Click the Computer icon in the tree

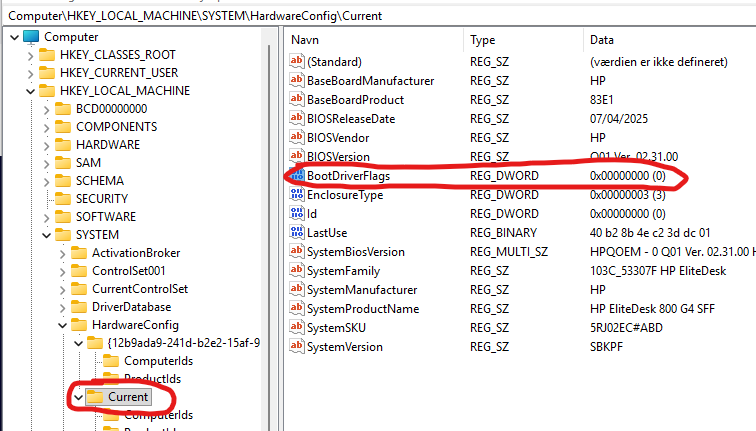click(31, 37)
